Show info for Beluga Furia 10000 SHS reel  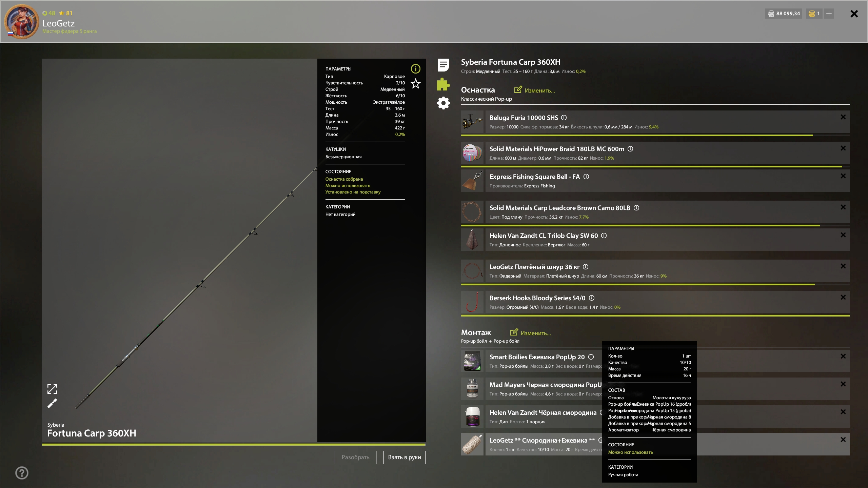pyautogui.click(x=564, y=118)
